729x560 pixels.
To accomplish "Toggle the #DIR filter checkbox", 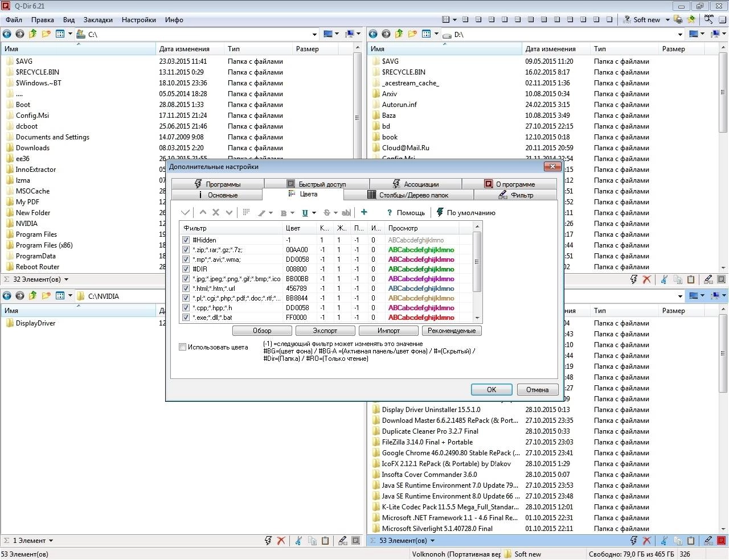I will [x=186, y=269].
